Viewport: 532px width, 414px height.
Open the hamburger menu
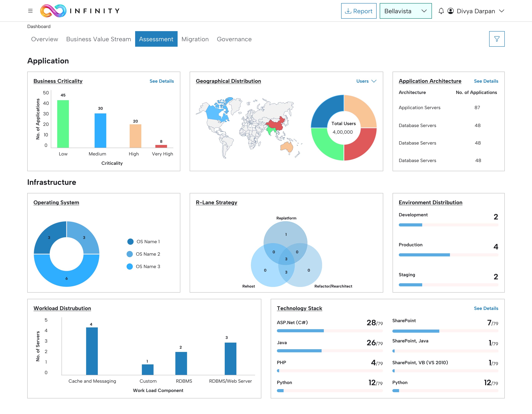(x=30, y=11)
